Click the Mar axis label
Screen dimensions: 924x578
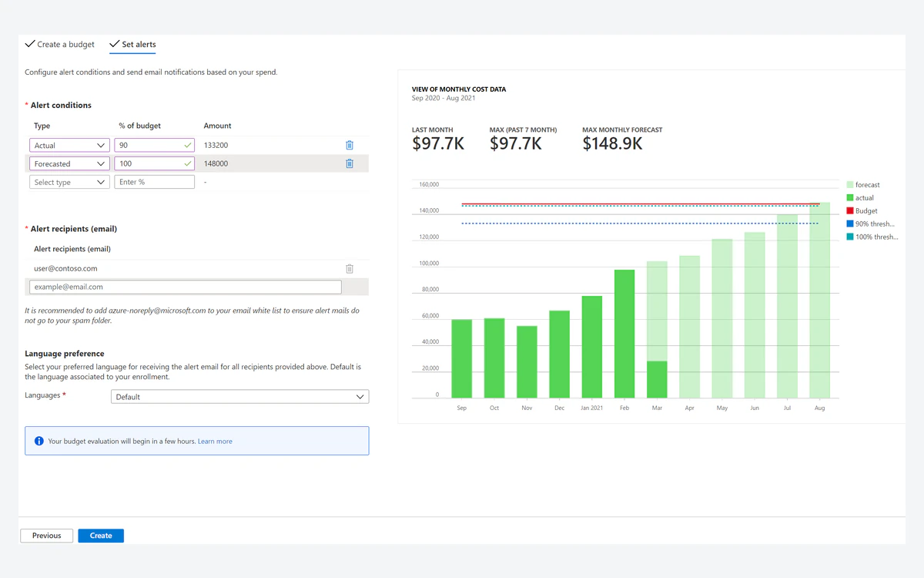coord(657,408)
